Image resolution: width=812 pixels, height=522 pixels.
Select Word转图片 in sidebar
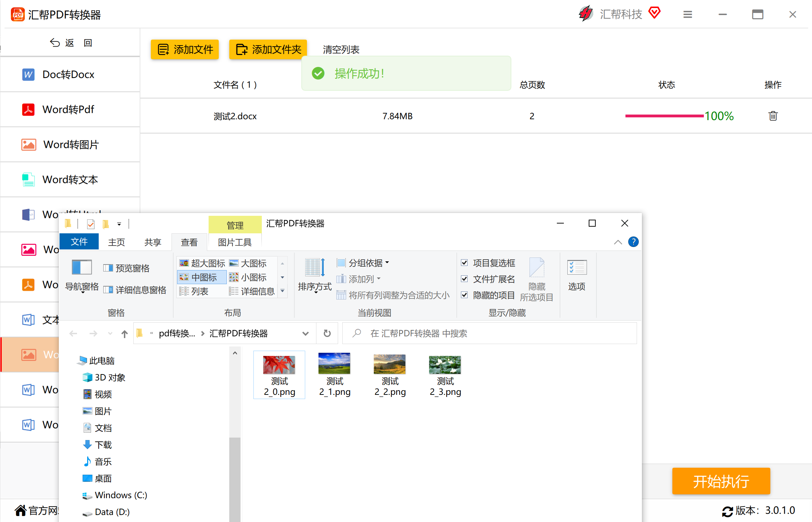coord(70,144)
